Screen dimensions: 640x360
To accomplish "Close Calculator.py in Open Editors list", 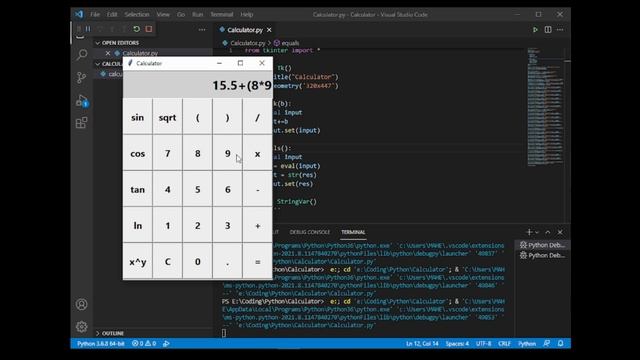I will (108, 53).
